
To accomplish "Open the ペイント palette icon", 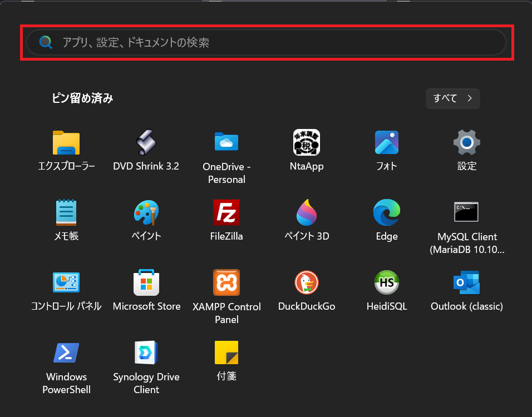I will pos(146,212).
